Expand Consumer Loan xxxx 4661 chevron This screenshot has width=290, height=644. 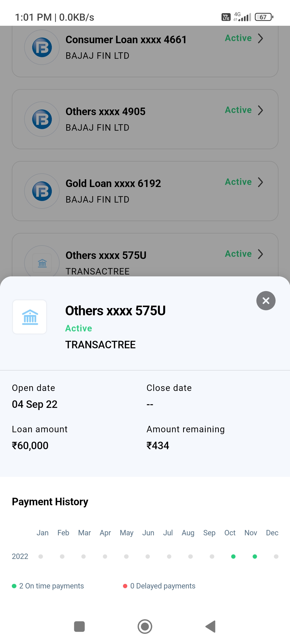coord(260,38)
